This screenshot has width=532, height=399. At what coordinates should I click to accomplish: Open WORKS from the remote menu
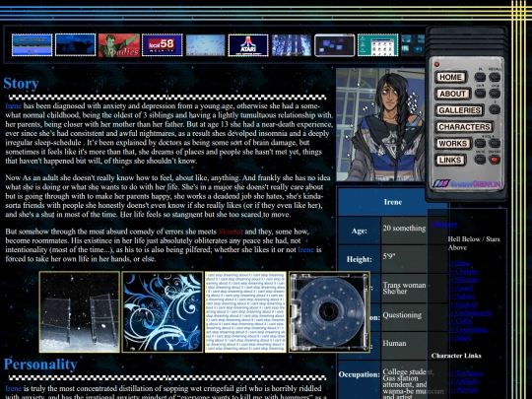pos(452,144)
